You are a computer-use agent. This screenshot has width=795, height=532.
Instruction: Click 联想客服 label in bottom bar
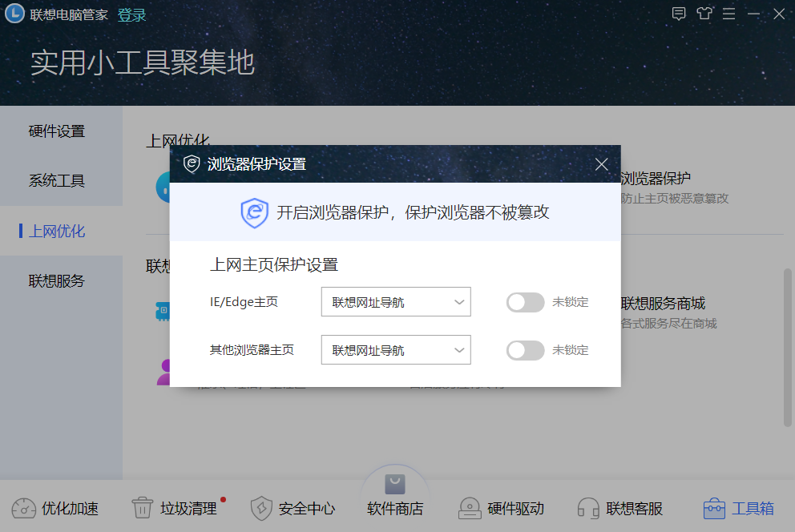pos(634,509)
